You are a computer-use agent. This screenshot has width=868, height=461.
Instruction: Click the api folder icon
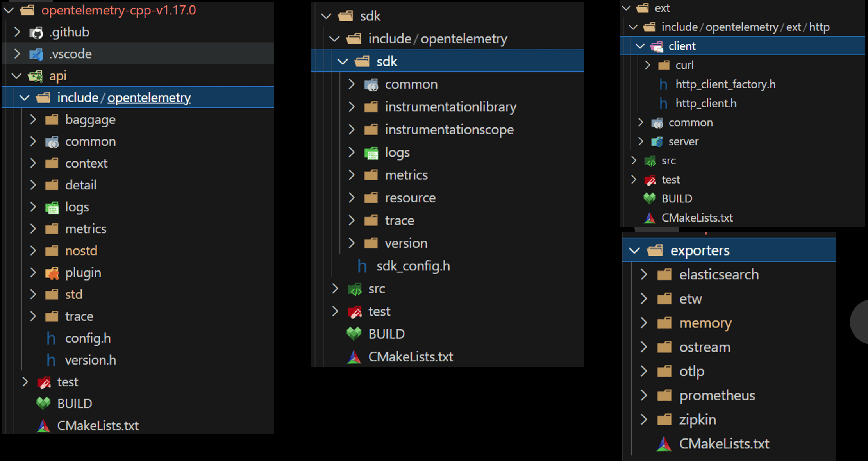pos(36,76)
